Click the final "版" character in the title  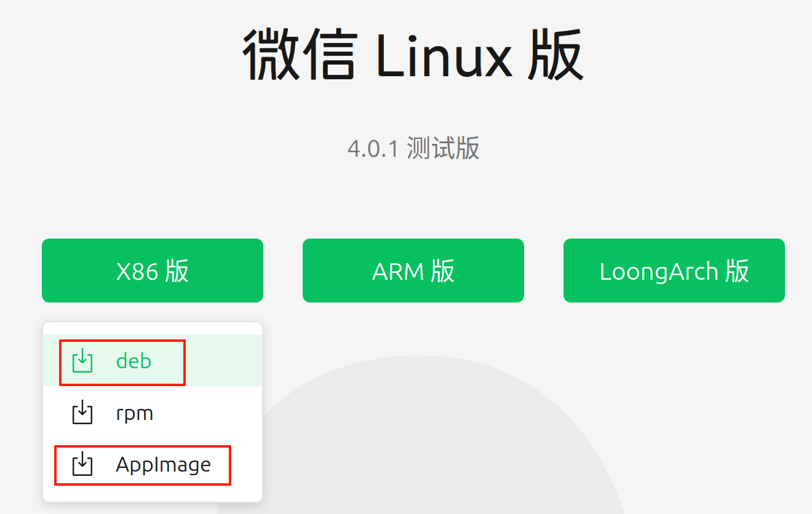coord(555,55)
